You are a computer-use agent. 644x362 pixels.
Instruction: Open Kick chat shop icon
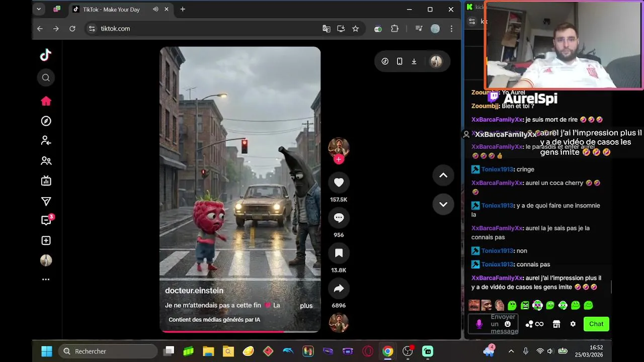556,324
